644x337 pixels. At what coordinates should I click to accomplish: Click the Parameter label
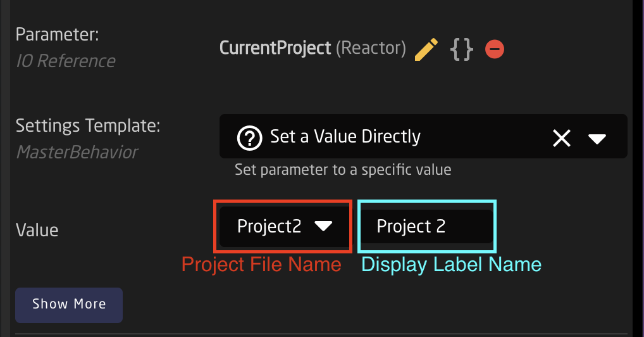(57, 35)
